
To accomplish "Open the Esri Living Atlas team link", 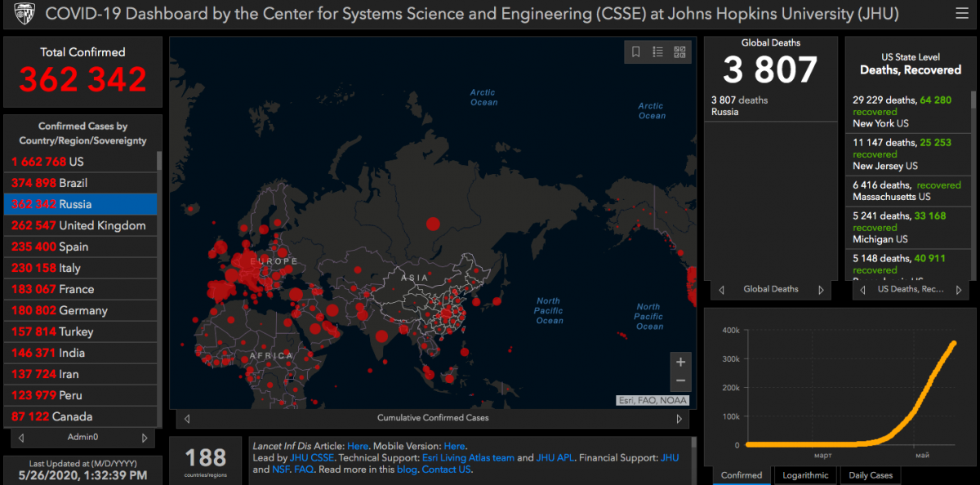I will pyautogui.click(x=468, y=458).
